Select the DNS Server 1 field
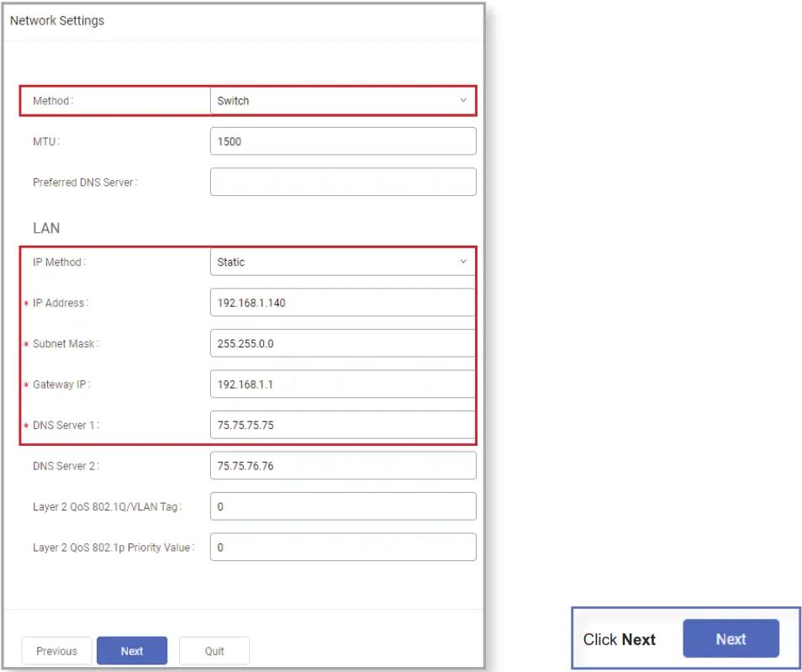Viewport: 802px width, 672px height. click(x=343, y=425)
